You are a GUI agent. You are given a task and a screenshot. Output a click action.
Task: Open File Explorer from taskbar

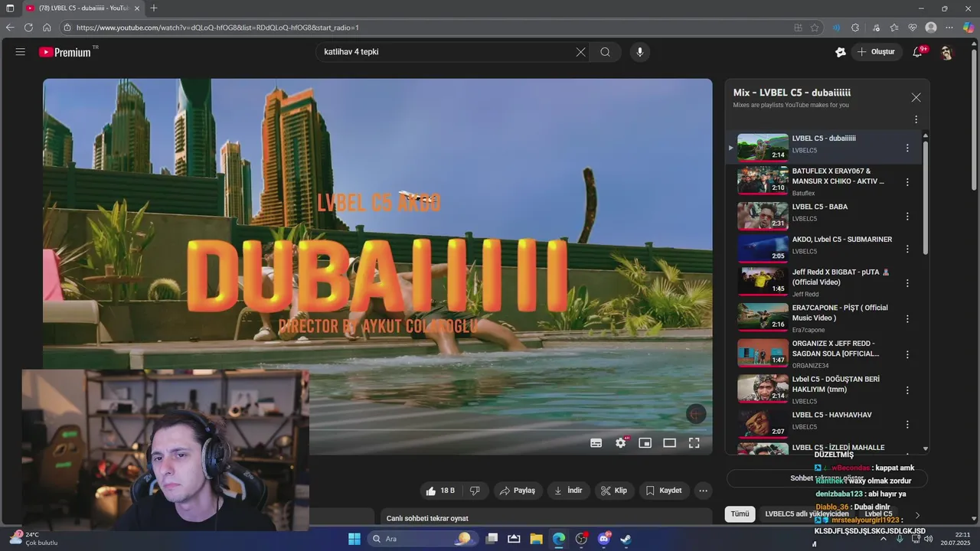pos(536,539)
